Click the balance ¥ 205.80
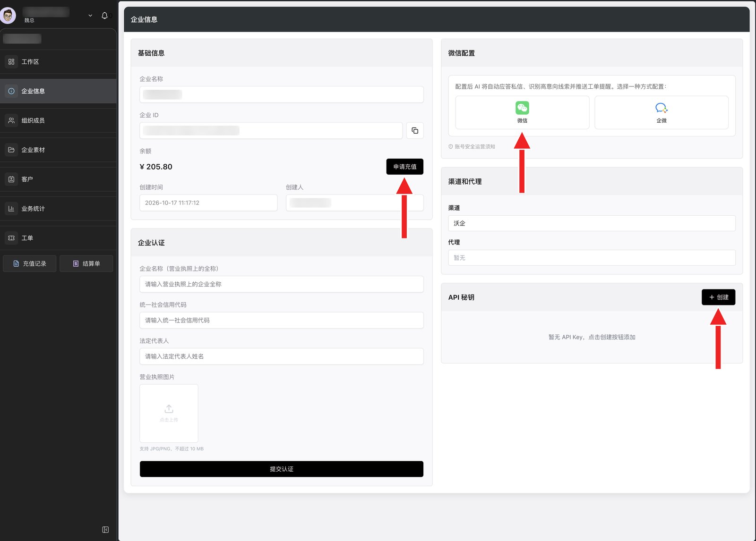Screen dimensions: 756x541 click(x=156, y=167)
